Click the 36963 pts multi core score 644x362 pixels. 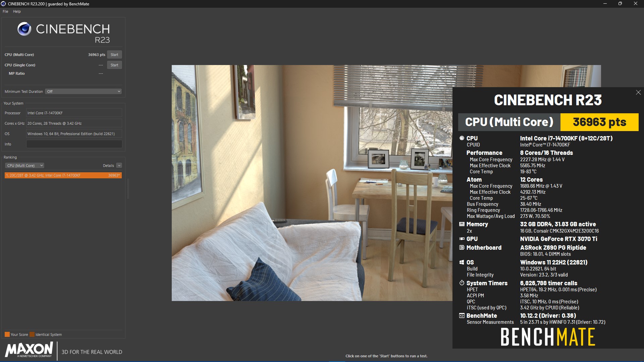coord(97,55)
